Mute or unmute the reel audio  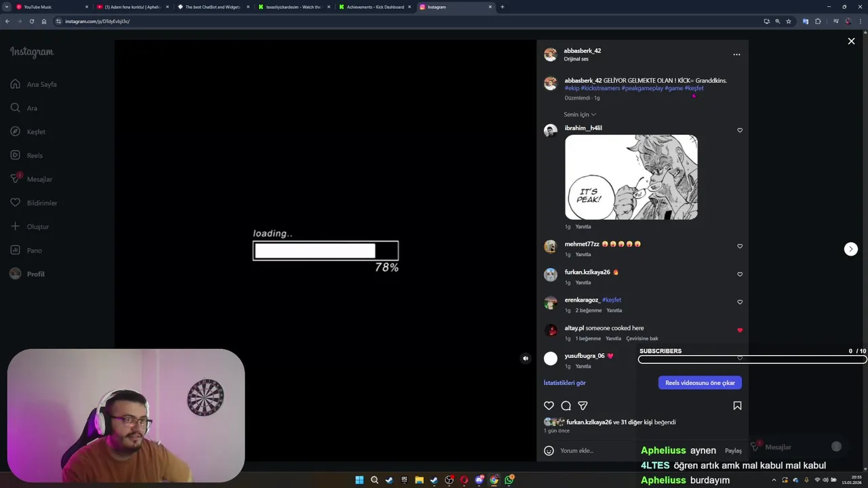(x=526, y=359)
